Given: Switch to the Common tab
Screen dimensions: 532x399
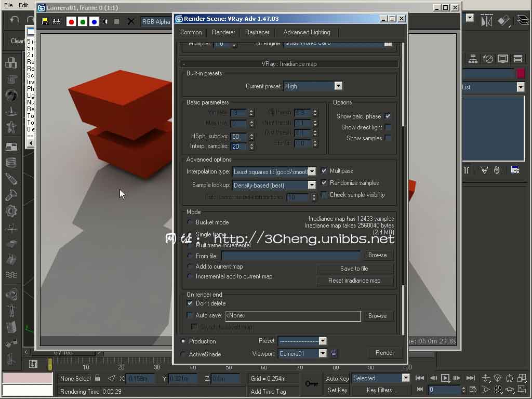Looking at the screenshot, I should click(x=191, y=32).
